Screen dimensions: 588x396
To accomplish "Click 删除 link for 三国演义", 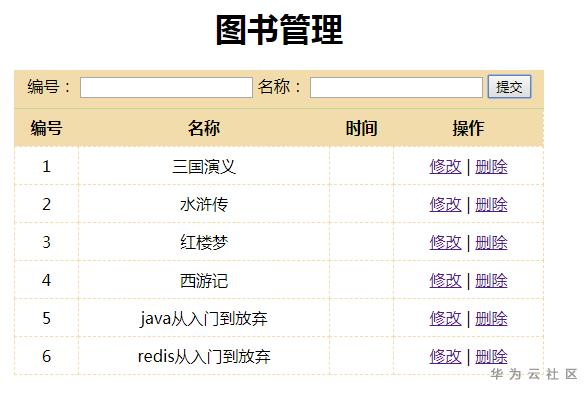I will 491,166.
